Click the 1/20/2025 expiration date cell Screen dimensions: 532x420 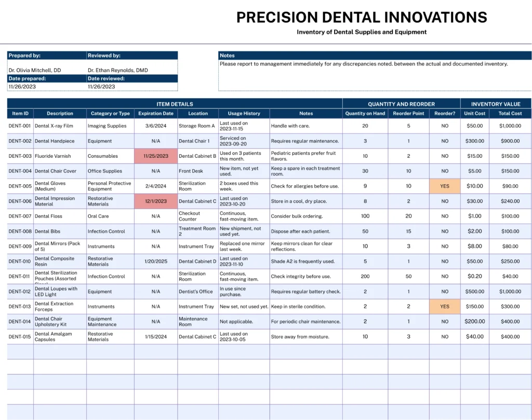click(156, 261)
